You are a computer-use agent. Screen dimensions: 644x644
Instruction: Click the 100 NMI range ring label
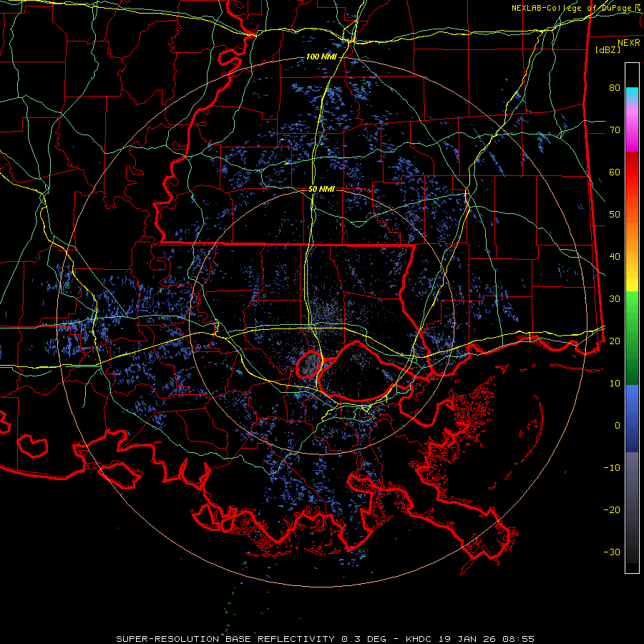pos(321,57)
